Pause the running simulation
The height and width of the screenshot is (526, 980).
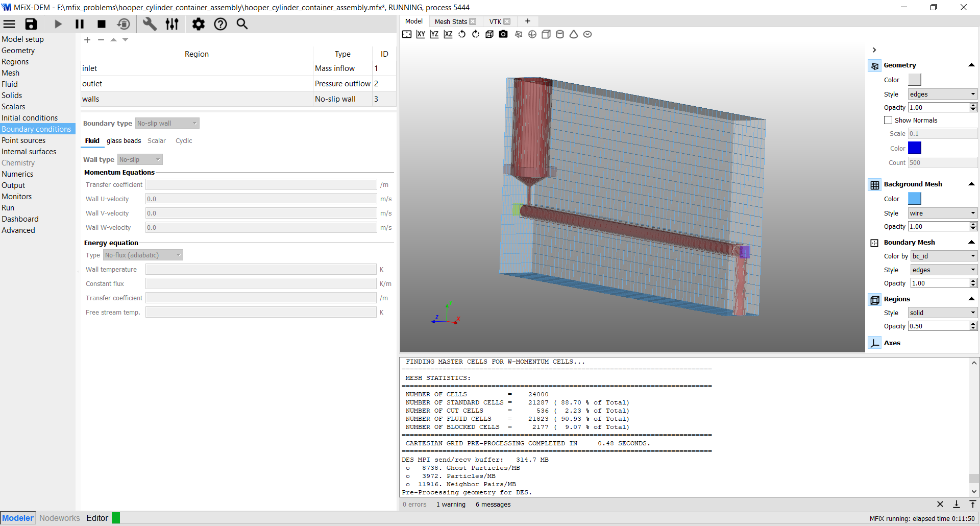[80, 24]
